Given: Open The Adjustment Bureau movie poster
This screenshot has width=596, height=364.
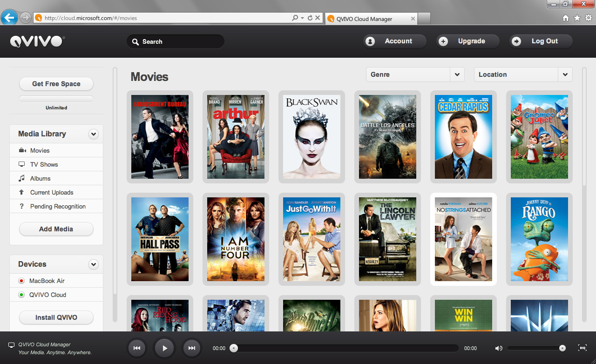Looking at the screenshot, I should click(160, 137).
